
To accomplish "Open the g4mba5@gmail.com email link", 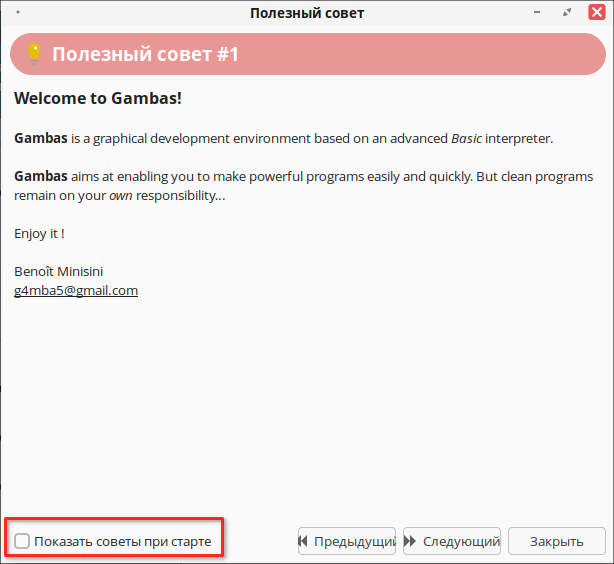I will (76, 291).
